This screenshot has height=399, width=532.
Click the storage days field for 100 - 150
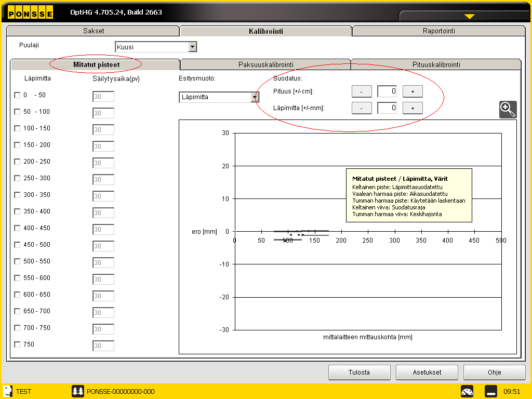pyautogui.click(x=103, y=129)
